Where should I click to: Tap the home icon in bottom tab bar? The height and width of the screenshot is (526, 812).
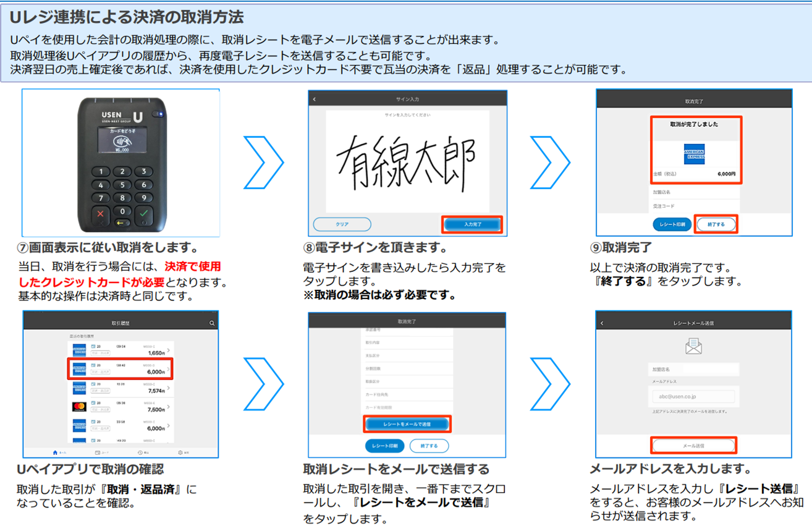[x=56, y=452]
